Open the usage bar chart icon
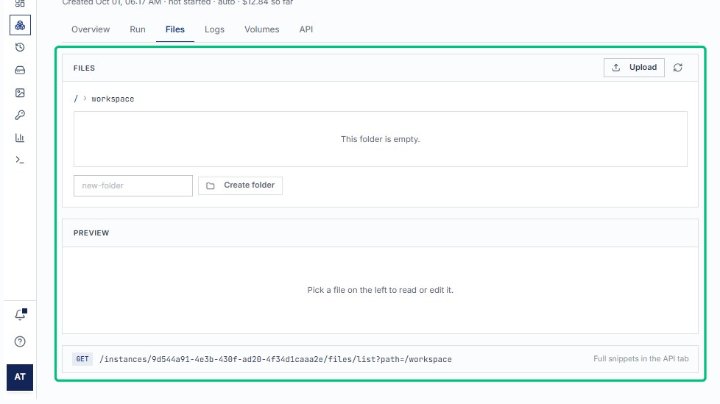The width and height of the screenshot is (720, 404). click(x=20, y=137)
